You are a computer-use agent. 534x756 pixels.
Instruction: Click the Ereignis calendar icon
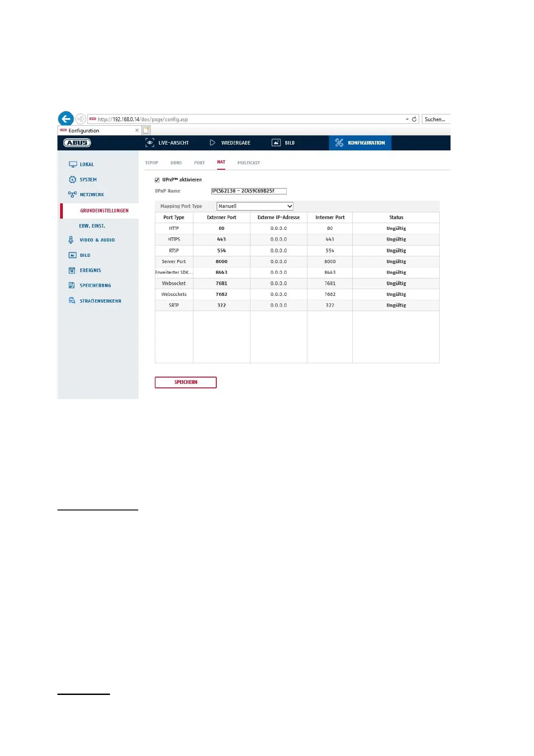[x=72, y=270]
